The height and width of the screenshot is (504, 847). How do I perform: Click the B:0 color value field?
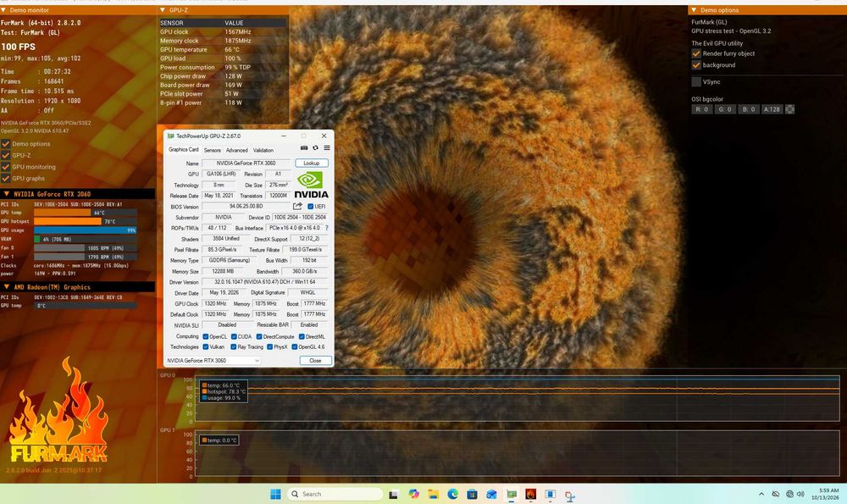click(748, 109)
